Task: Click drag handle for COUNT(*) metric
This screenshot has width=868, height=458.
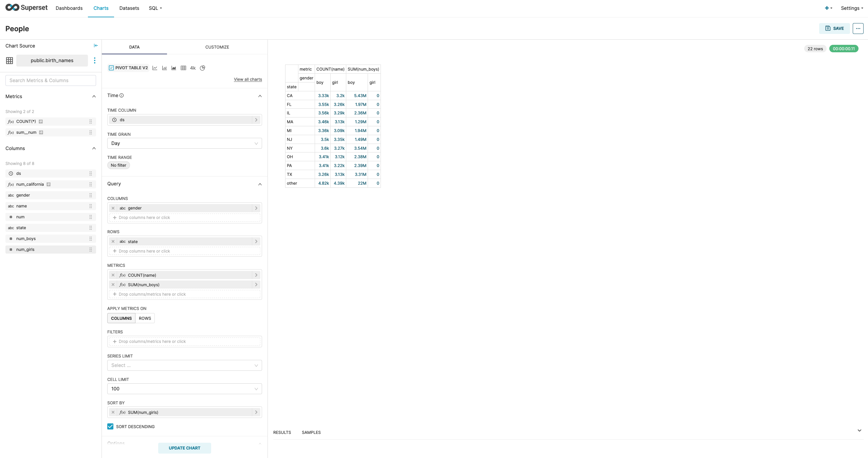Action: (x=91, y=122)
